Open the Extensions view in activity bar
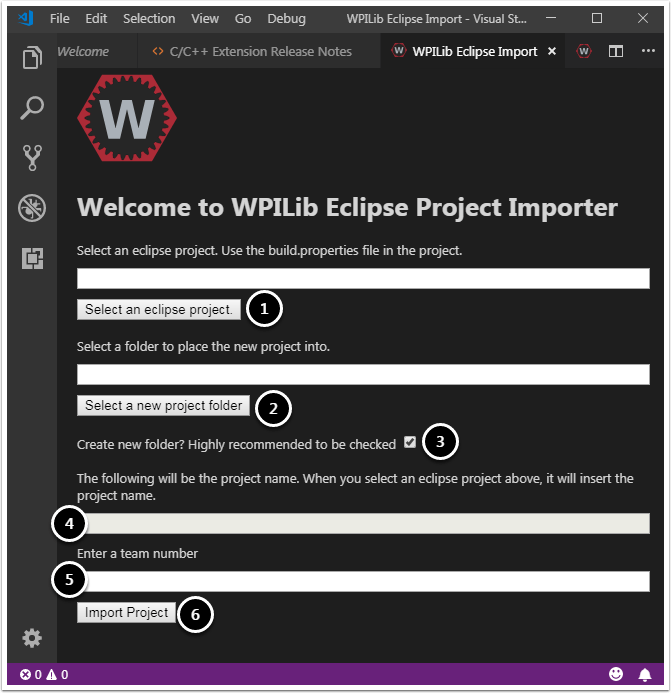671x693 pixels. (32, 258)
